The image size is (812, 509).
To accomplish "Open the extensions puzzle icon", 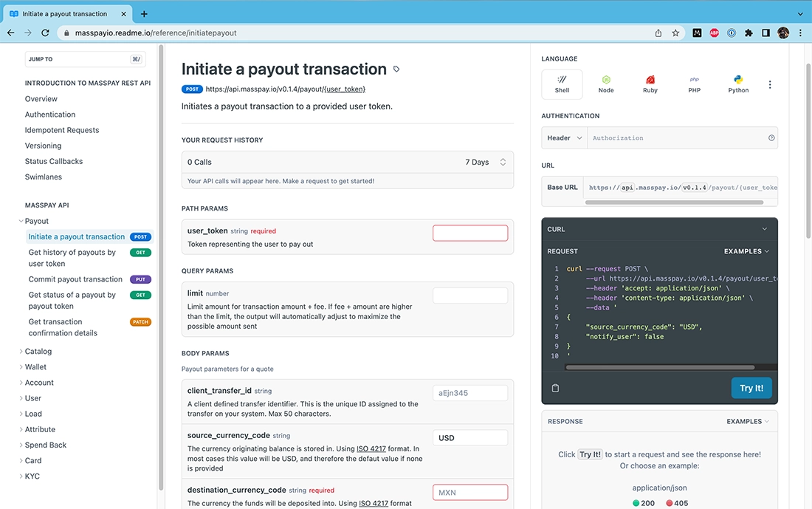I will 749,33.
